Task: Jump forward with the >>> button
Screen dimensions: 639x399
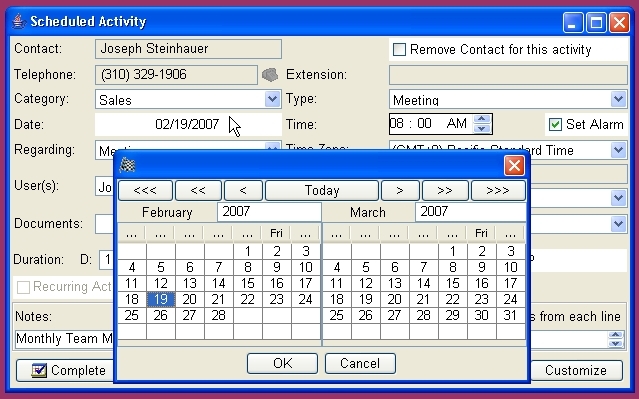Action: 498,190
